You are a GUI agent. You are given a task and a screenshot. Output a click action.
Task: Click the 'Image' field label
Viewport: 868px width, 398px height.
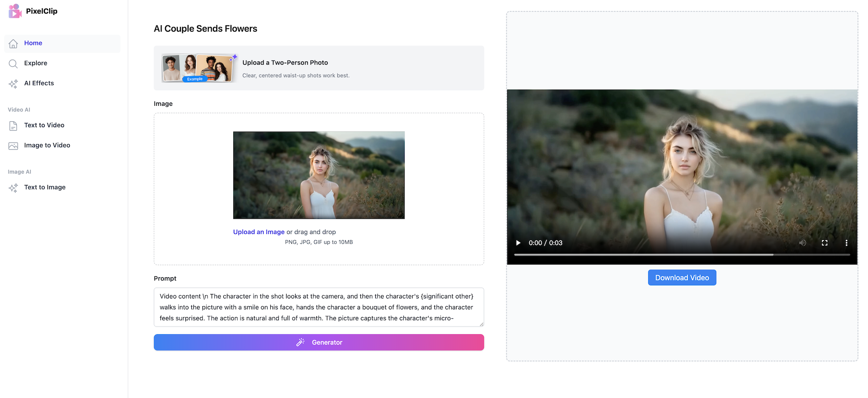[163, 104]
